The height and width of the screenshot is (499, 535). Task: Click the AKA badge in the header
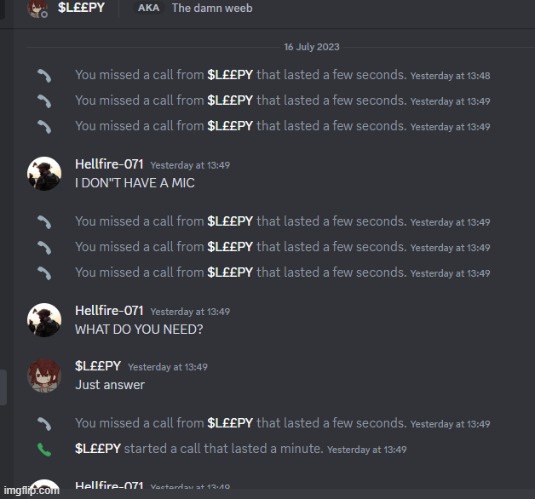click(x=148, y=8)
